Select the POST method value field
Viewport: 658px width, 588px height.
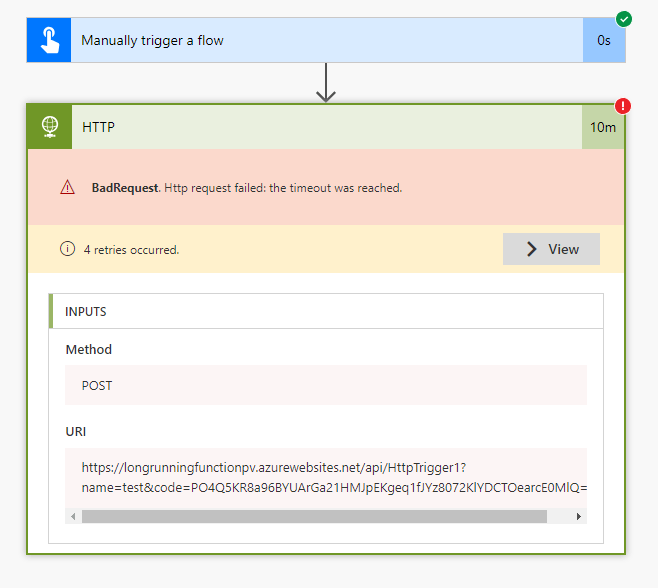click(326, 385)
